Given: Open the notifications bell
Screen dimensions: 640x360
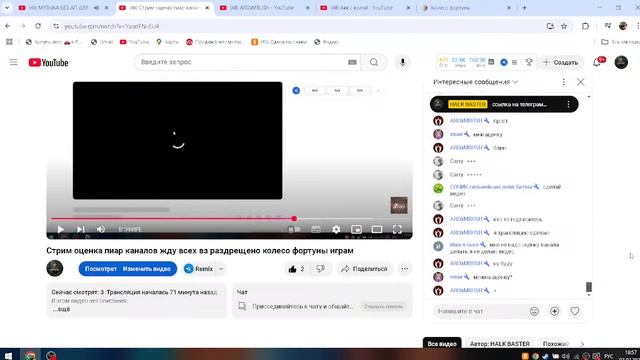Looking at the screenshot, I should 597,62.
